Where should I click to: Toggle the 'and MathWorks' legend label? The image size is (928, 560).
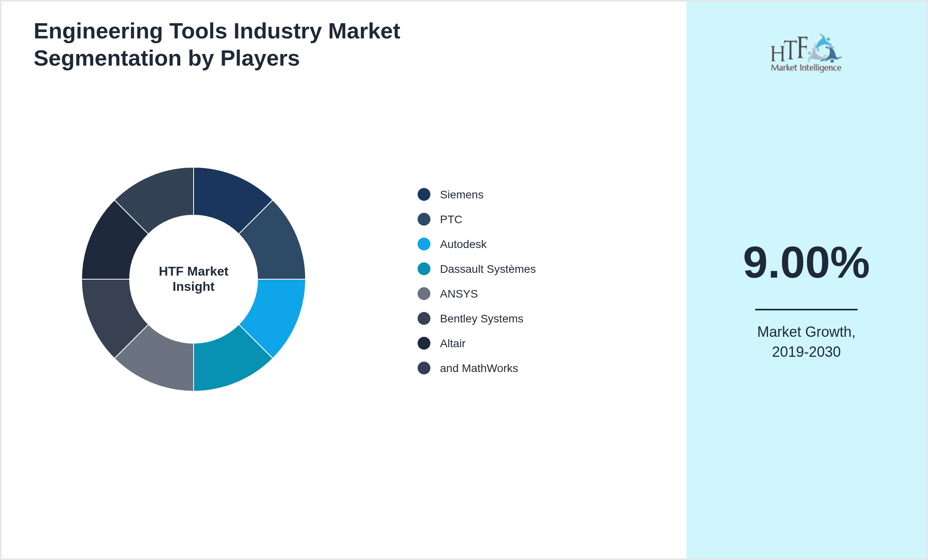click(479, 368)
